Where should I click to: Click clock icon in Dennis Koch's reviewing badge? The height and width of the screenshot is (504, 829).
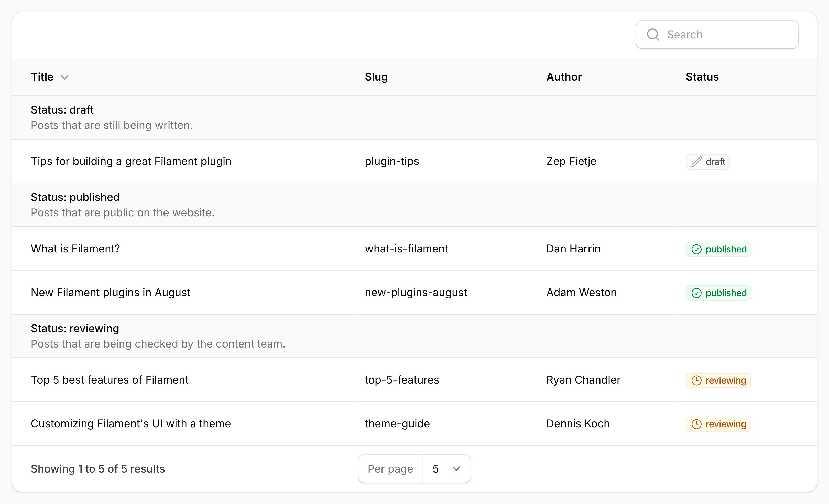click(696, 424)
